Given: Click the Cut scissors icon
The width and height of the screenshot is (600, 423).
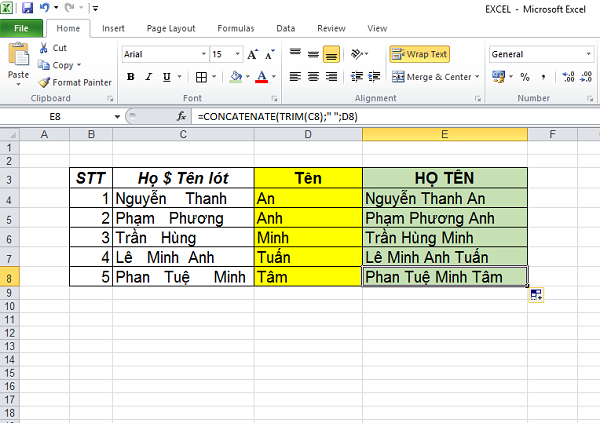Looking at the screenshot, I should point(44,48).
